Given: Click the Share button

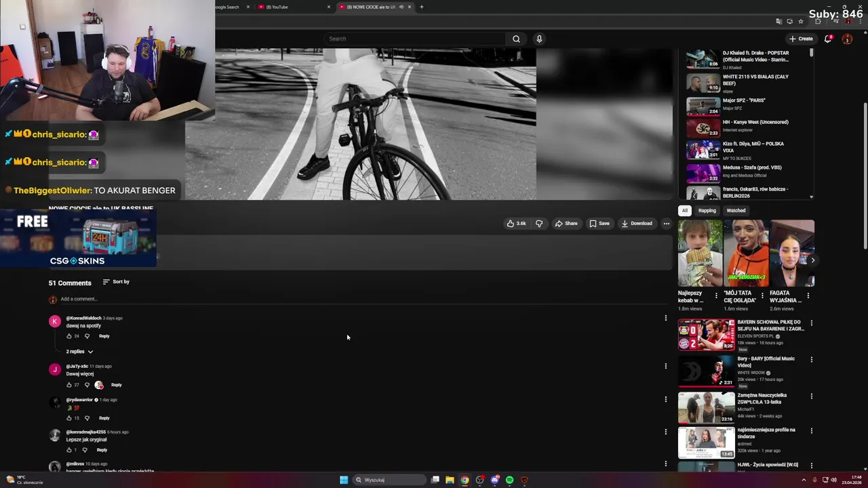Looking at the screenshot, I should tap(566, 223).
